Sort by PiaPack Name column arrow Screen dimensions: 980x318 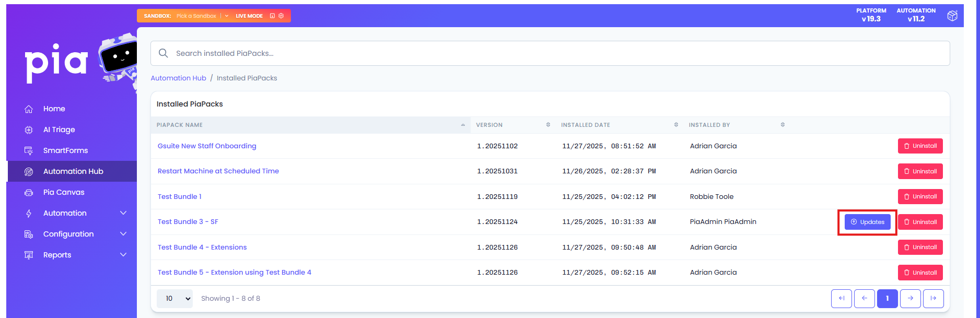click(x=463, y=125)
